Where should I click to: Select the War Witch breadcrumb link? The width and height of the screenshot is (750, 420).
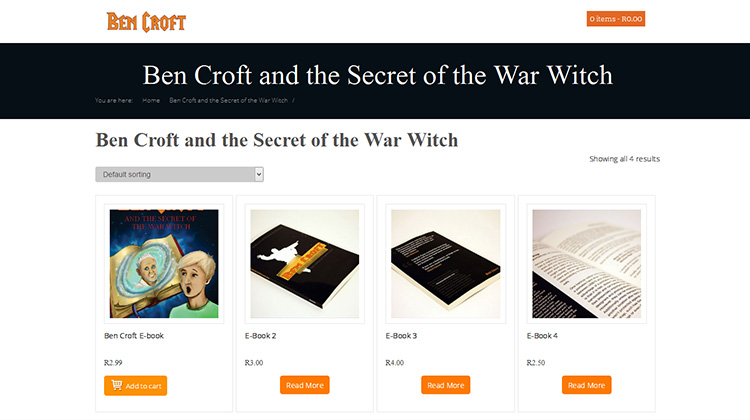(x=229, y=100)
